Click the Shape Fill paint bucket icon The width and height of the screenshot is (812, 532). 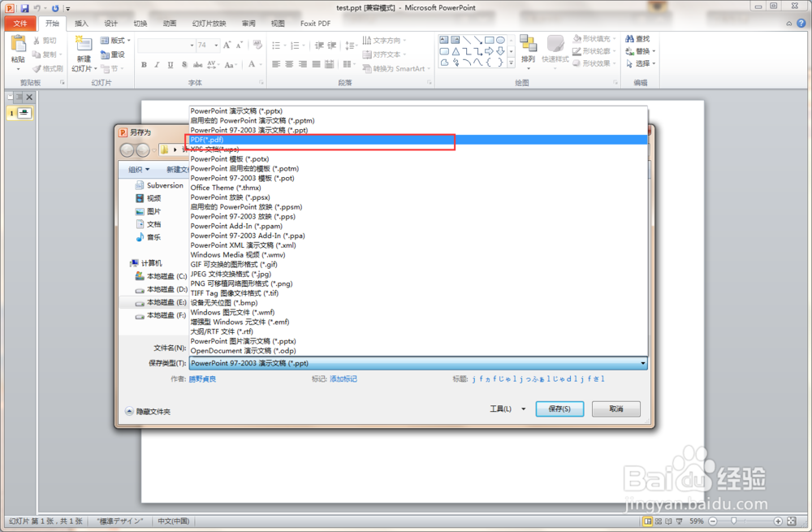[x=577, y=38]
